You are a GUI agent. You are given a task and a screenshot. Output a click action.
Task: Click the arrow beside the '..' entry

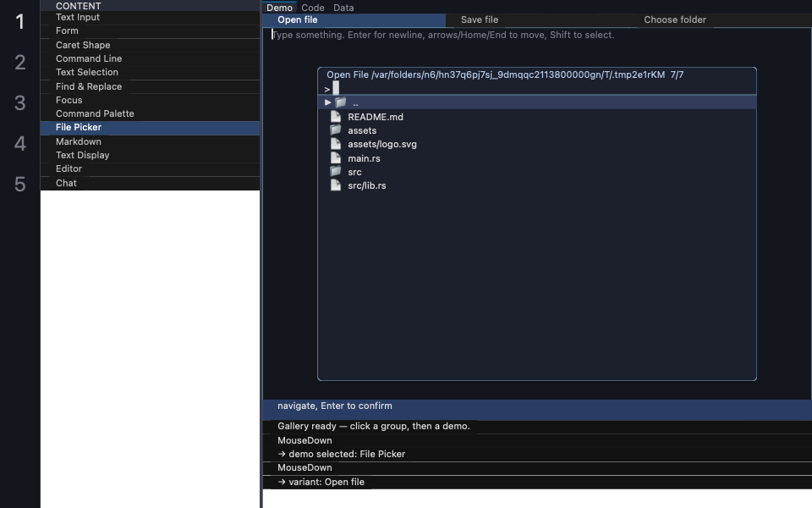[x=328, y=102]
